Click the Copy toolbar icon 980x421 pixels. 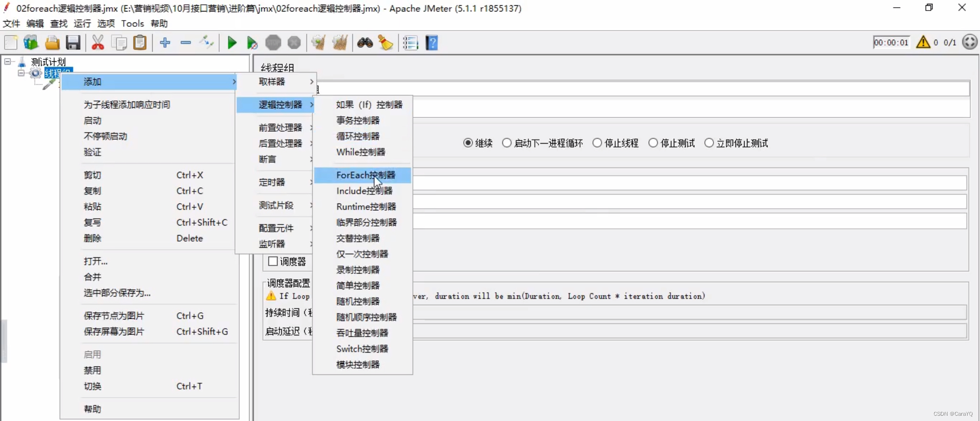tap(119, 43)
